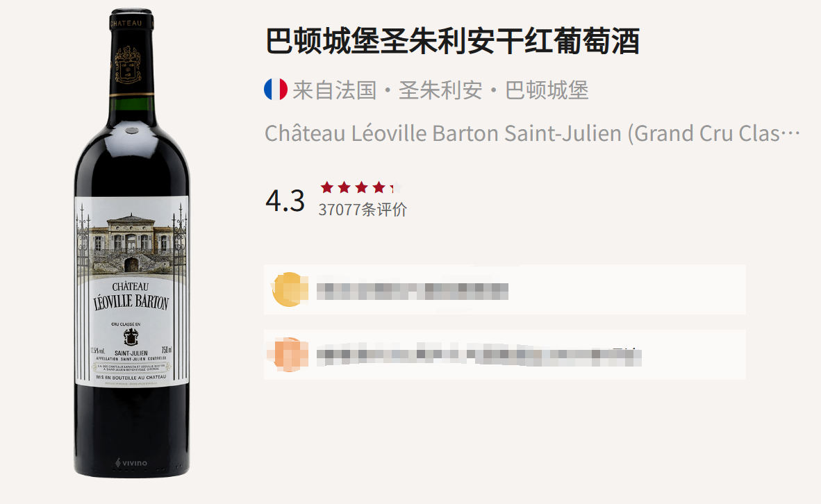The width and height of the screenshot is (821, 504).
Task: Click the Vivino logo on the bottle
Action: (x=131, y=462)
